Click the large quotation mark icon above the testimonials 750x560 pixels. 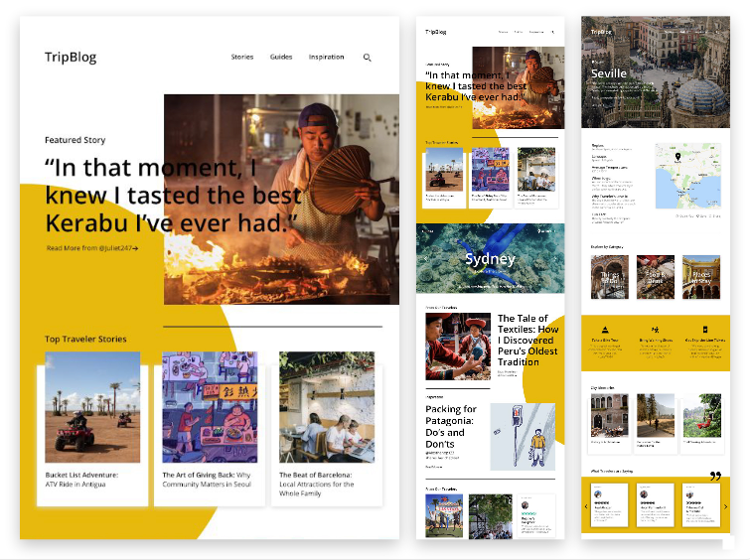coord(715,476)
